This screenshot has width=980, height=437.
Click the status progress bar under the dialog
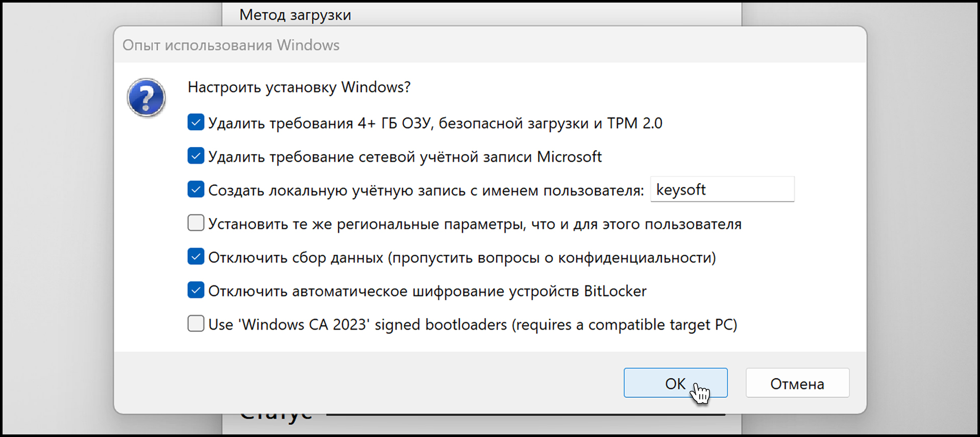point(526,415)
